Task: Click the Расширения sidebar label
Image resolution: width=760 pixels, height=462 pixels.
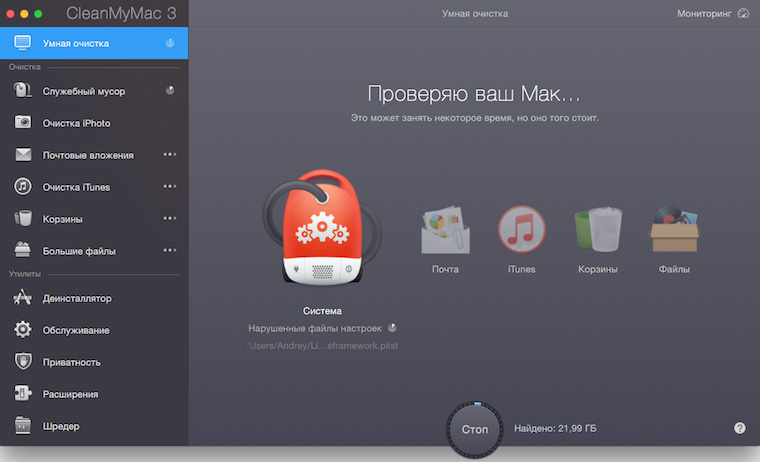Action: tap(70, 395)
